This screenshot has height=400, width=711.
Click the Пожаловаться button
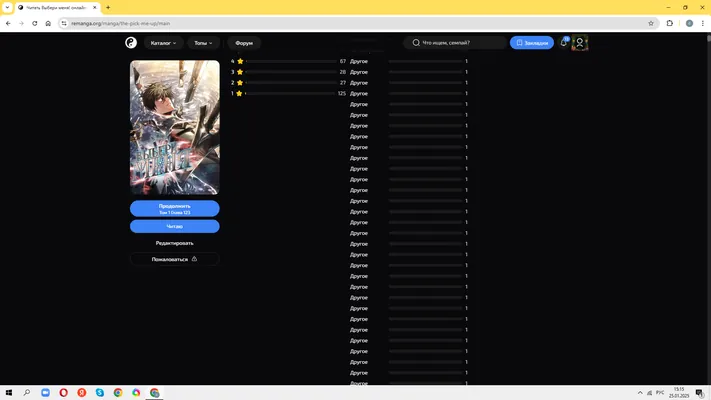175,259
